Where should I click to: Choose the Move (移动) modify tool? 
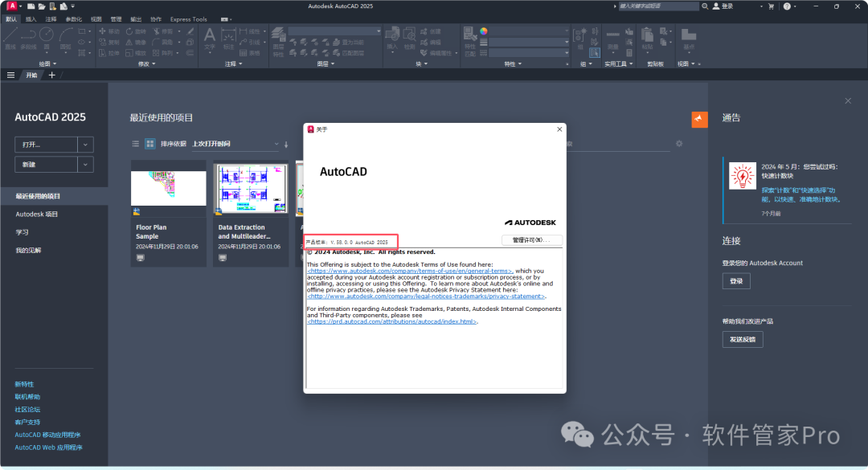[x=109, y=31]
